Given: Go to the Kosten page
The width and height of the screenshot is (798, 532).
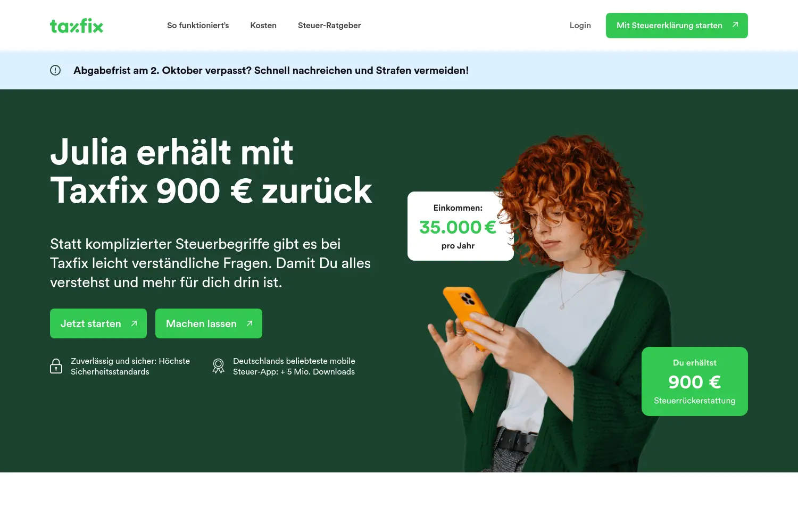Looking at the screenshot, I should point(263,26).
